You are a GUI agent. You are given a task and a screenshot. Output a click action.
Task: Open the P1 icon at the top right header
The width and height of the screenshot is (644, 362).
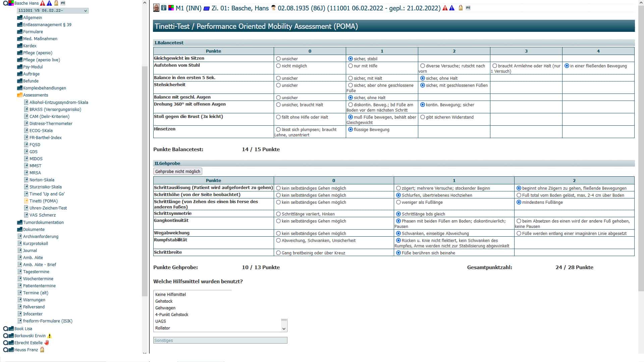coord(468,8)
